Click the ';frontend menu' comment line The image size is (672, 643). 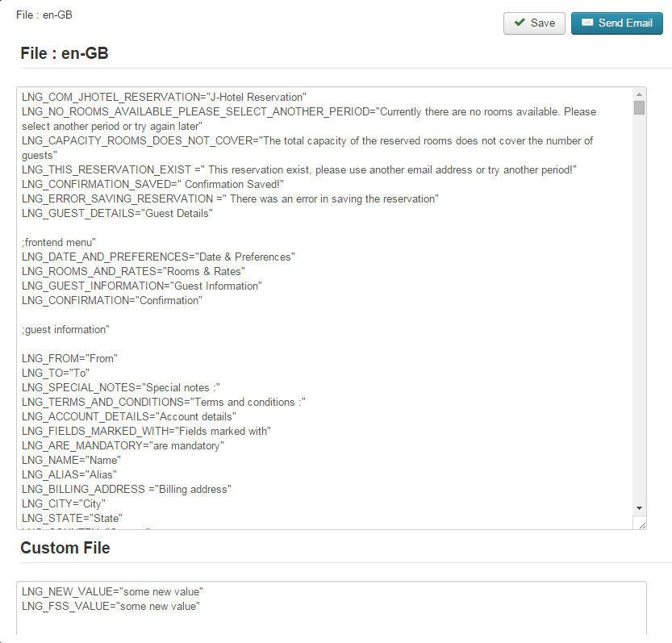point(59,243)
